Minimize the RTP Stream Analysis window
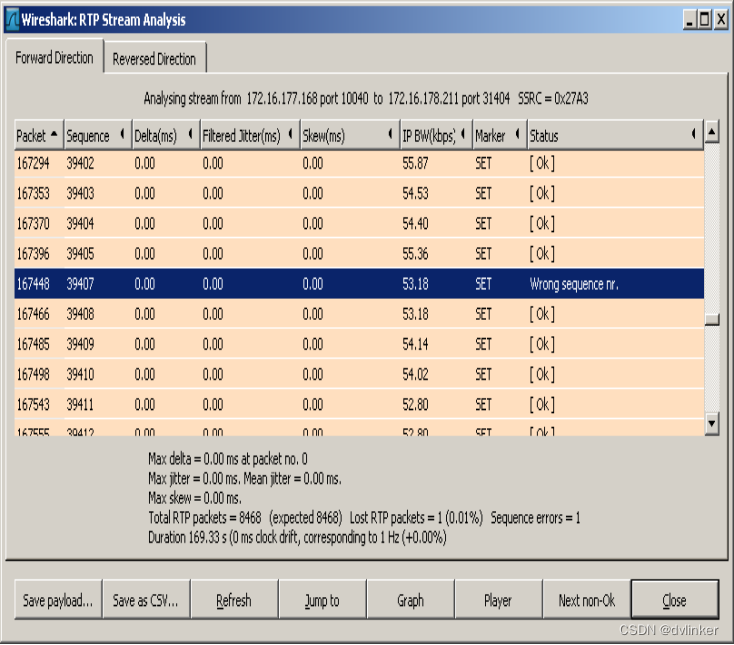Viewport: 734px width, 645px height. tap(689, 20)
